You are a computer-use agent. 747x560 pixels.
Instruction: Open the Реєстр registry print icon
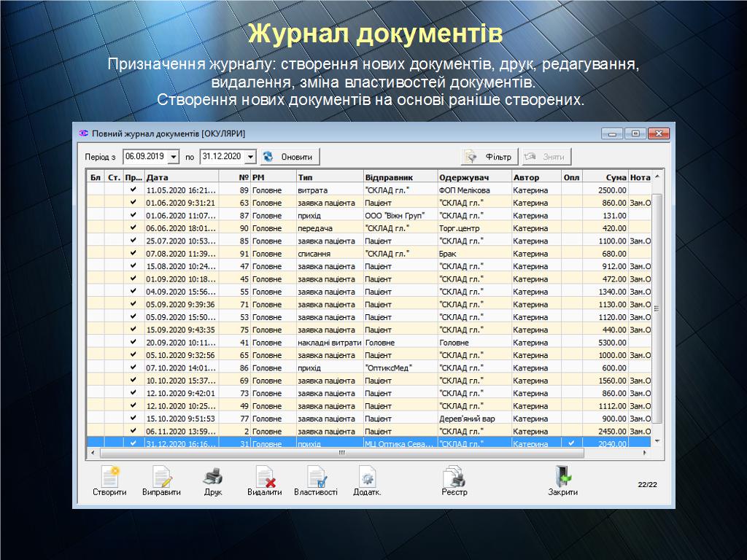tap(454, 477)
